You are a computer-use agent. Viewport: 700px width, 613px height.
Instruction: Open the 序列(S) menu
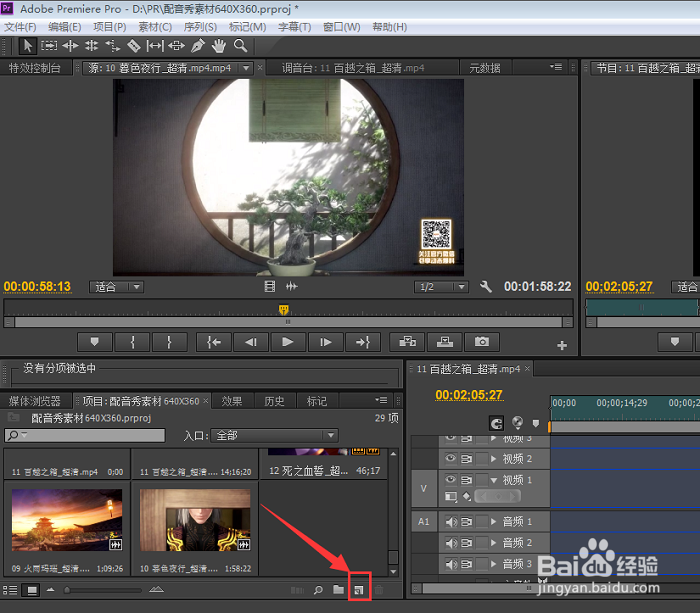(x=200, y=27)
